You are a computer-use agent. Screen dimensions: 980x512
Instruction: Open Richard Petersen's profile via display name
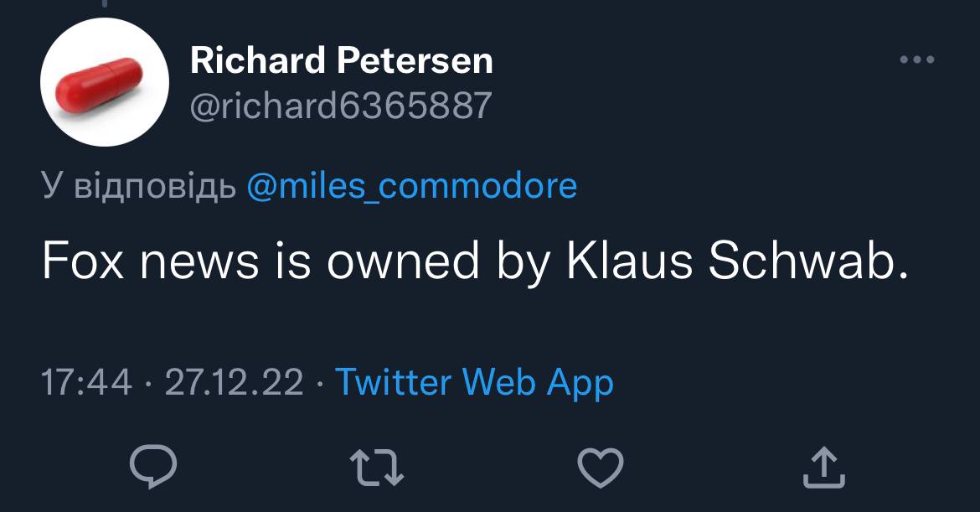(342, 60)
